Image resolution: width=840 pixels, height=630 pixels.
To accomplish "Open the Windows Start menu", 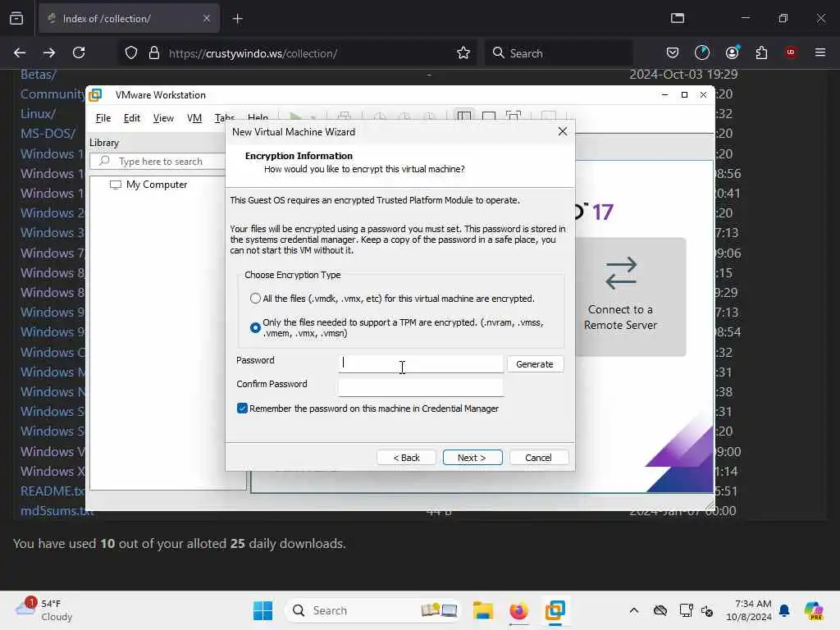I will (x=262, y=610).
